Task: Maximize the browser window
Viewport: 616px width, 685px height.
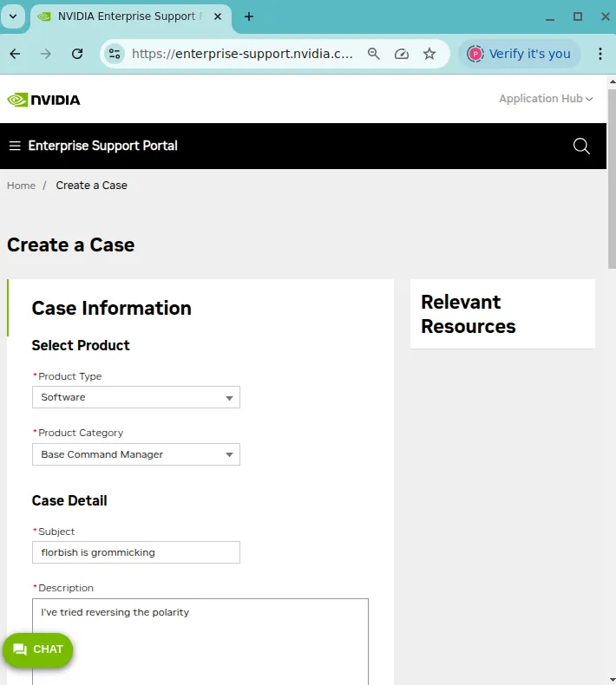Action: 578,16
